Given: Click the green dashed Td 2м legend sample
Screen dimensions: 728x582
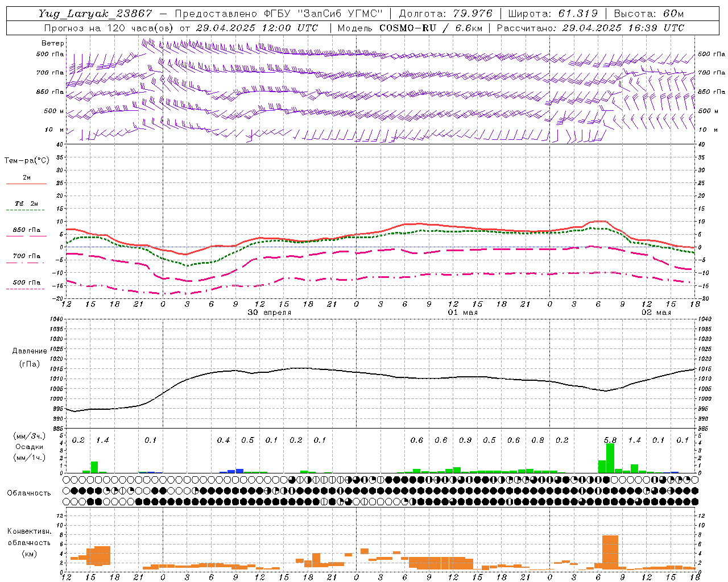Looking at the screenshot, I should (25, 210).
